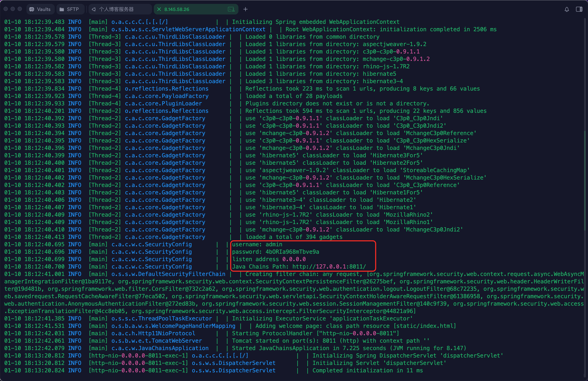
Task: Click the terminal sharing icon on the active tab
Action: [x=231, y=9]
